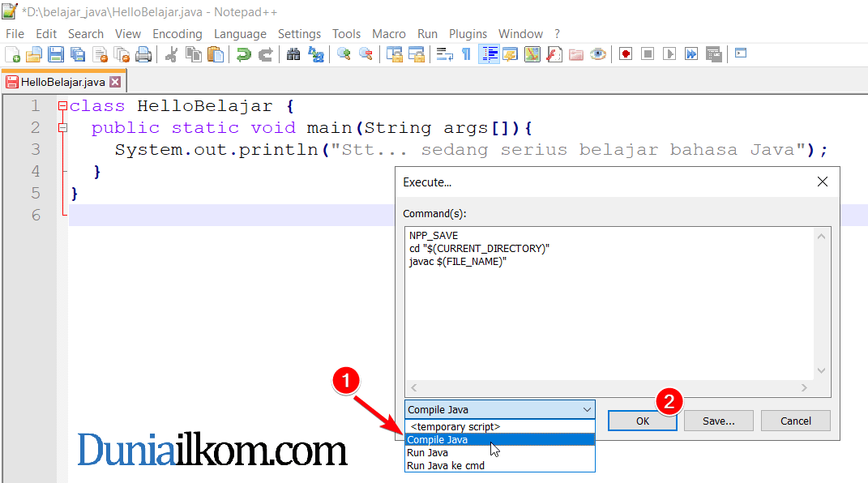
Task: Cut selection with the scissors icon
Action: (172, 54)
